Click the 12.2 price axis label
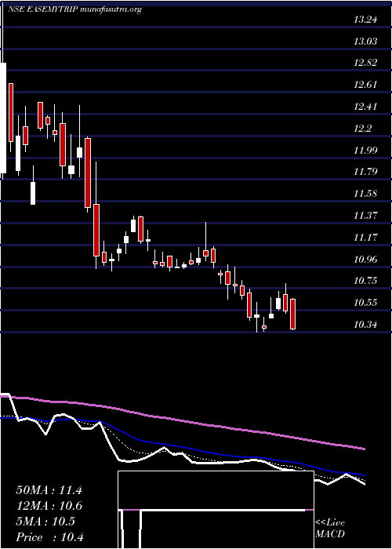 pyautogui.click(x=362, y=129)
